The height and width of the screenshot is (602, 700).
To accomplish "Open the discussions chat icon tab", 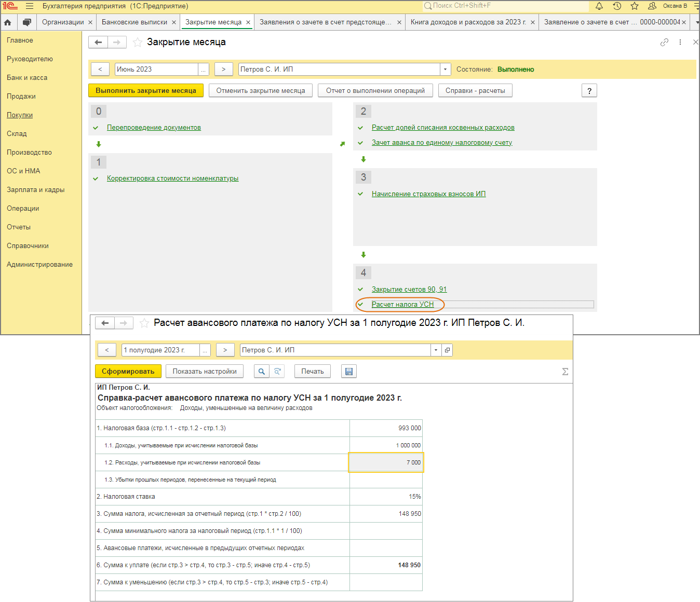I will pyautogui.click(x=27, y=22).
